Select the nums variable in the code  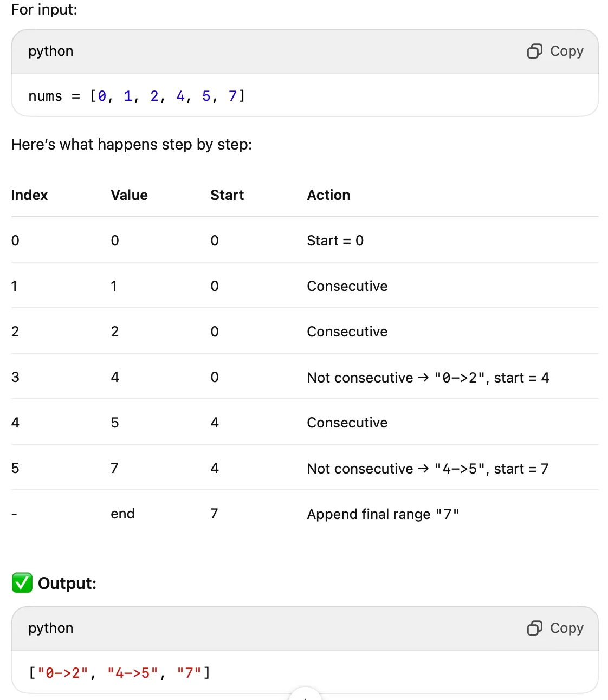point(46,95)
